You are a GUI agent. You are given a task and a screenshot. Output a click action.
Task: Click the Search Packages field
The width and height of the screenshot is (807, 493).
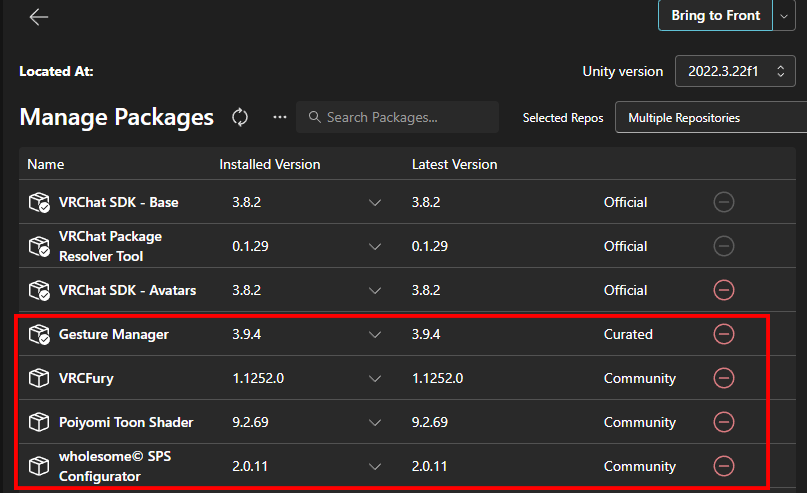[x=398, y=117]
